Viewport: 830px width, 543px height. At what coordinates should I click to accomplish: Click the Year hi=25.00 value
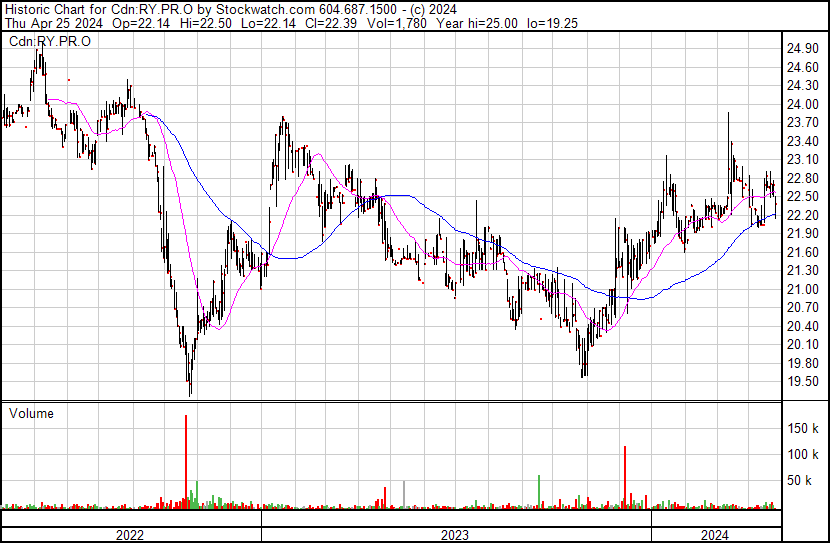[477, 23]
